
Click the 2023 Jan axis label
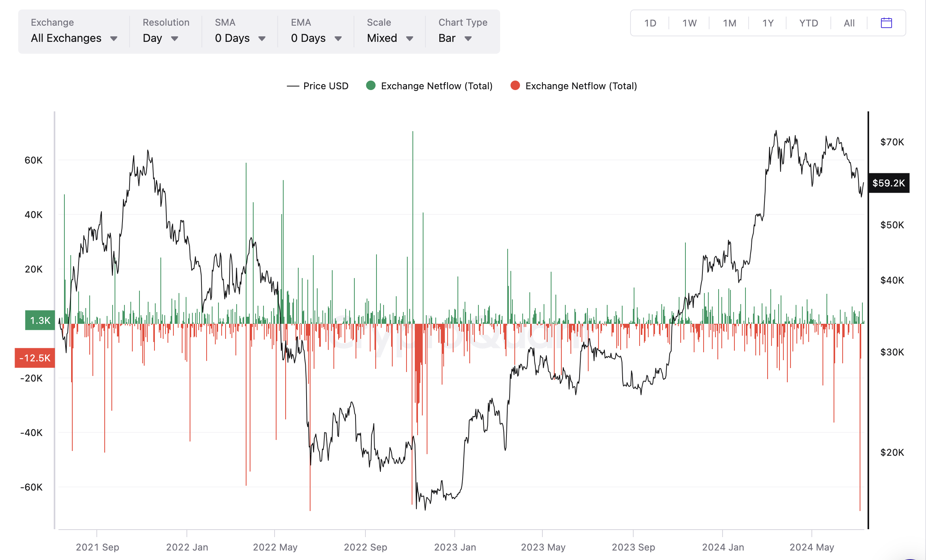click(x=455, y=547)
